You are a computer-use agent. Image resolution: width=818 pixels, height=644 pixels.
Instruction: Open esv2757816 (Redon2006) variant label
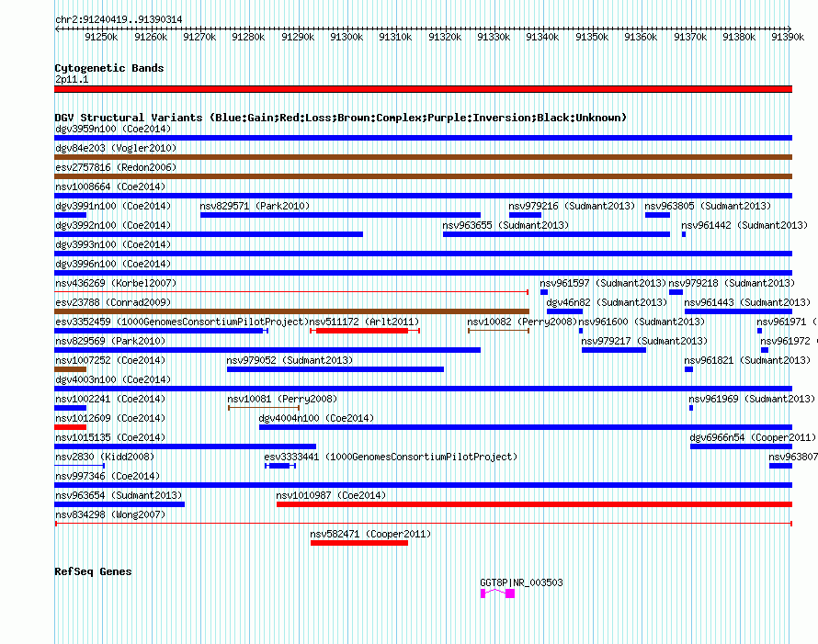[116, 167]
